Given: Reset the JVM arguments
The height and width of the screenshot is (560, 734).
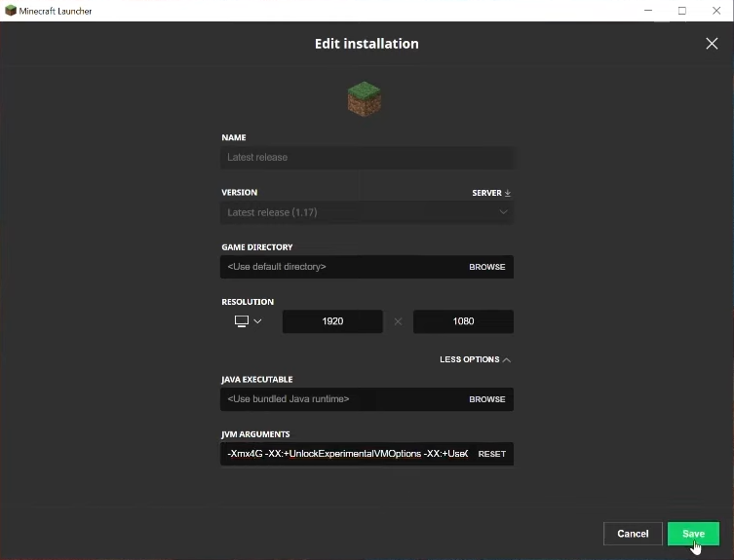Looking at the screenshot, I should tap(491, 454).
